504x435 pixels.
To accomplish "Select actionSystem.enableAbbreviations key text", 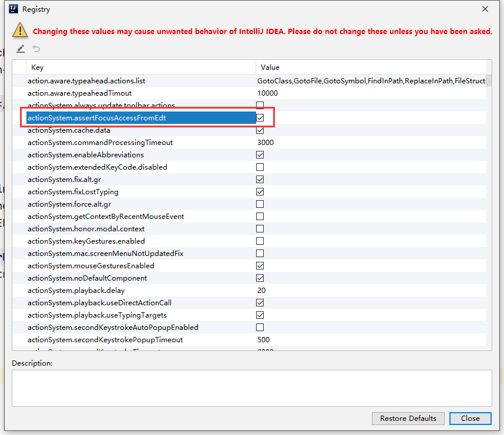I will [86, 155].
